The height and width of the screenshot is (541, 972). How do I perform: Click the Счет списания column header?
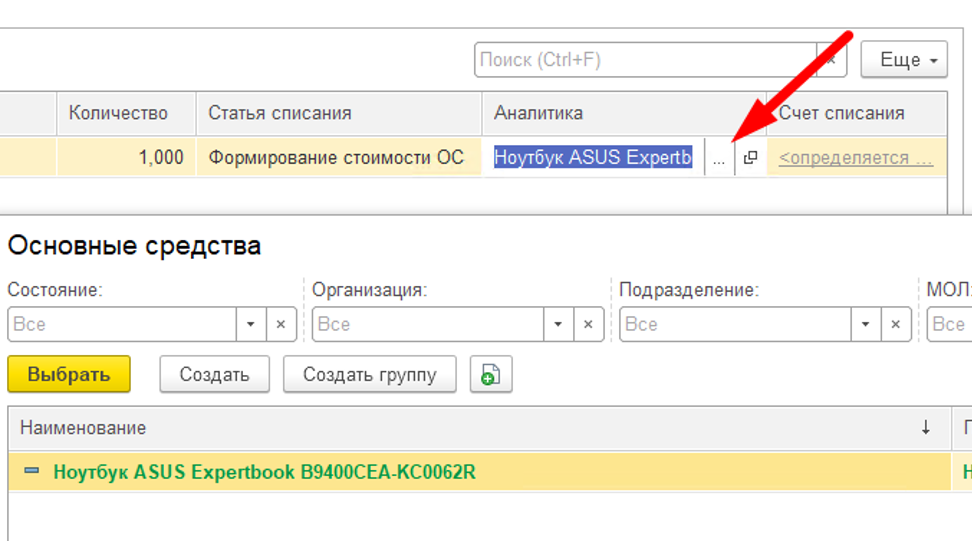[857, 113]
